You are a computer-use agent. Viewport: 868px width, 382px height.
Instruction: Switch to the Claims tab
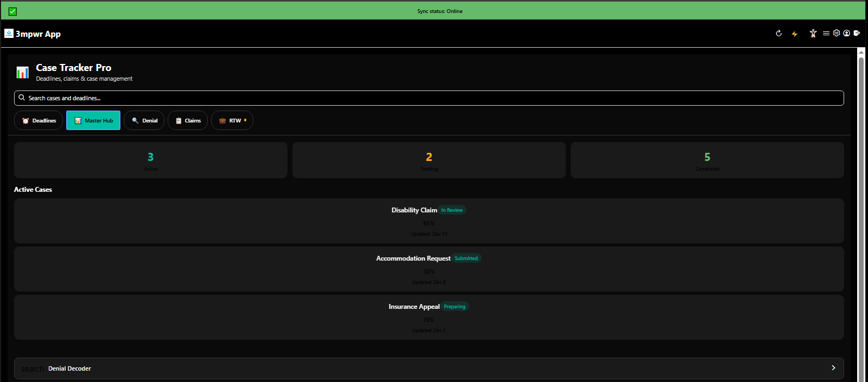pyautogui.click(x=188, y=120)
